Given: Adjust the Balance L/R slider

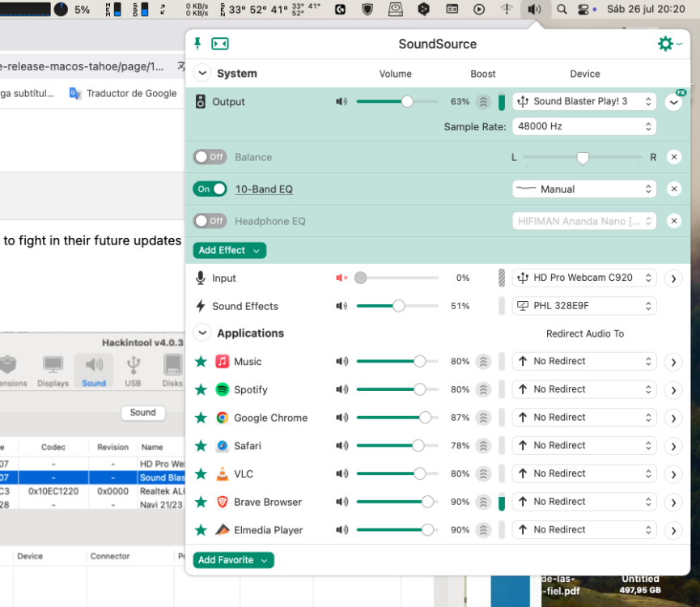Looking at the screenshot, I should tap(583, 157).
